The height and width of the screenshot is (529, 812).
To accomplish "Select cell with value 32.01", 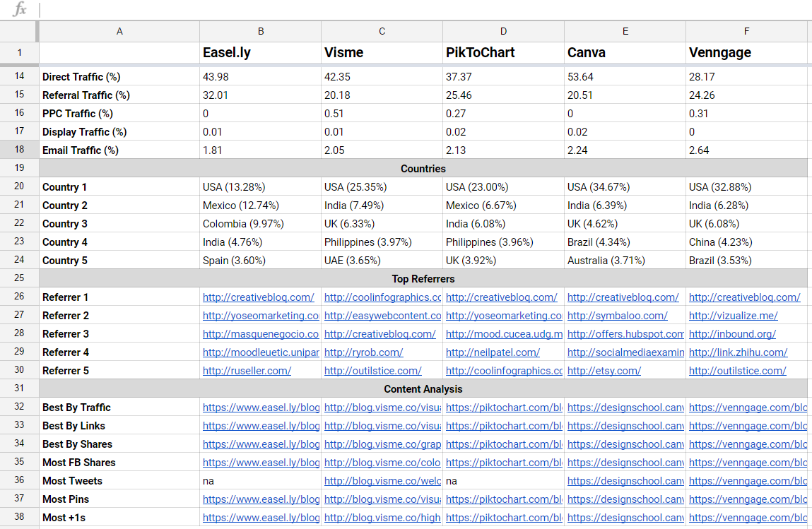I will (x=261, y=95).
